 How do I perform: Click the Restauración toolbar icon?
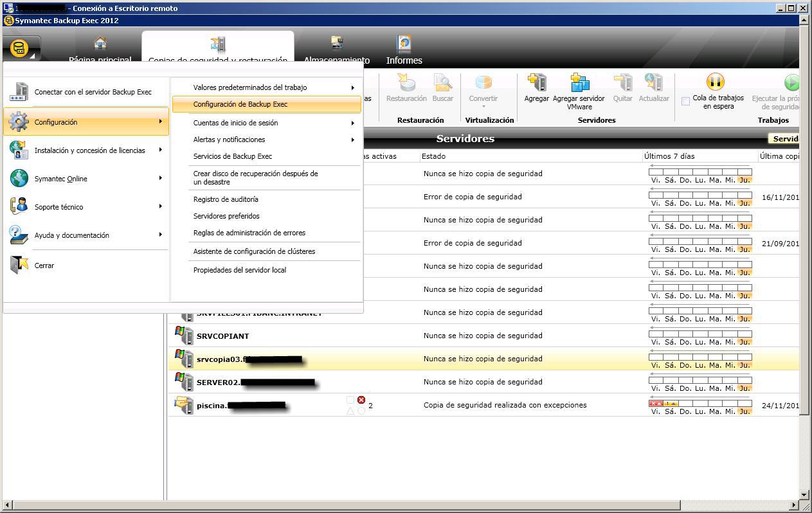tap(406, 82)
